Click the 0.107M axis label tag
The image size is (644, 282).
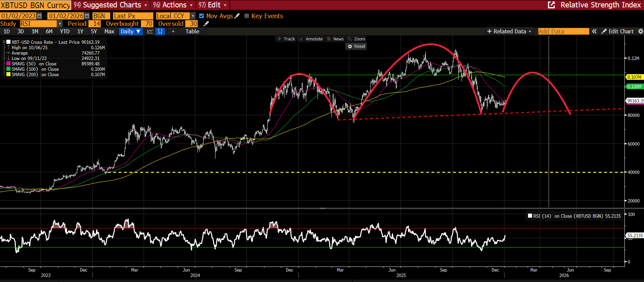[x=634, y=77]
